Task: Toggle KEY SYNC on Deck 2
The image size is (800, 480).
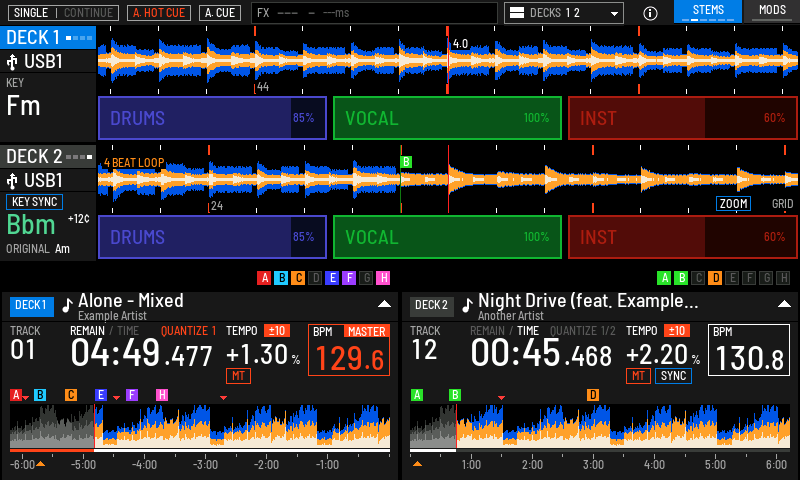Action: (x=34, y=202)
